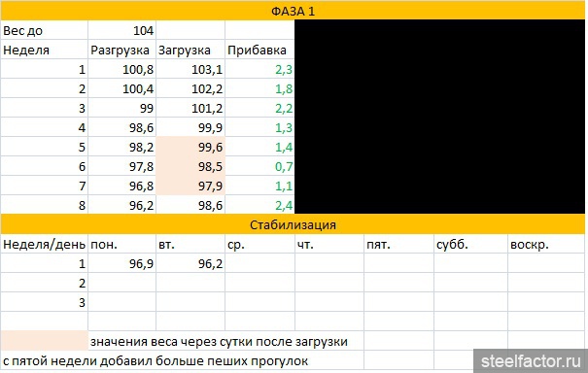Select the Разгрузка column header cell
The width and height of the screenshot is (588, 373).
point(121,50)
